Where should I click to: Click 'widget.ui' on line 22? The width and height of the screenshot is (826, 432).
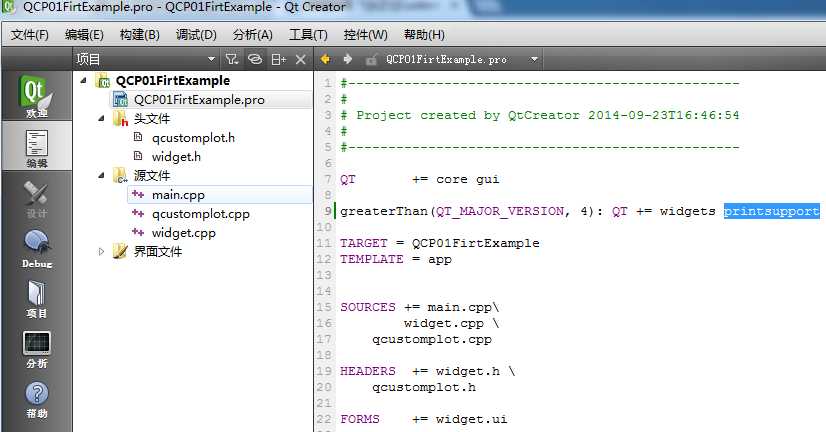coord(471,419)
